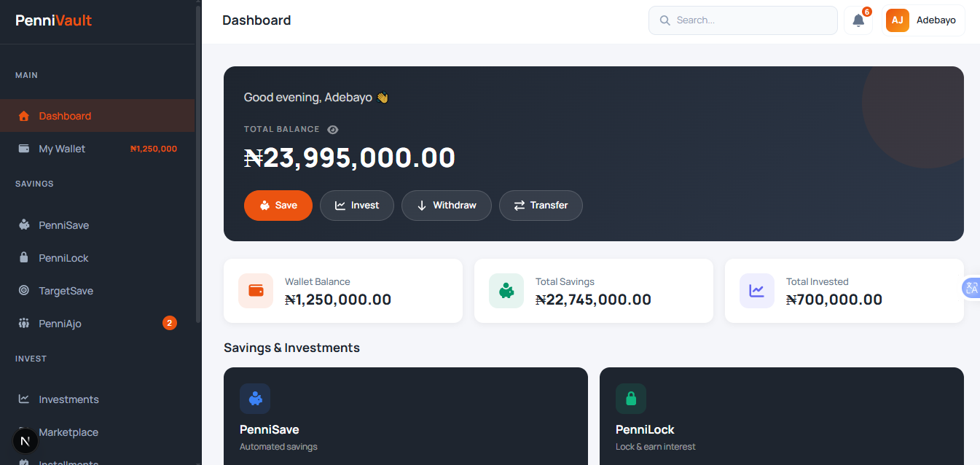The width and height of the screenshot is (980, 465).
Task: Click the PenniAjo badge showing 2
Action: click(170, 323)
